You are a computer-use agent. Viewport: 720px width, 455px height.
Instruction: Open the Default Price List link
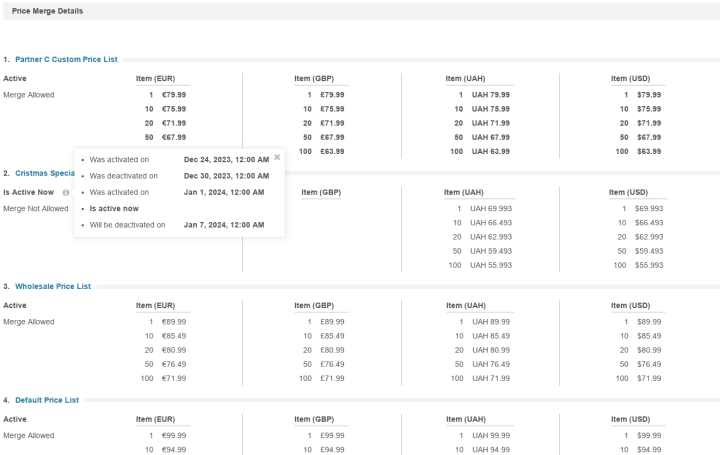coord(47,400)
